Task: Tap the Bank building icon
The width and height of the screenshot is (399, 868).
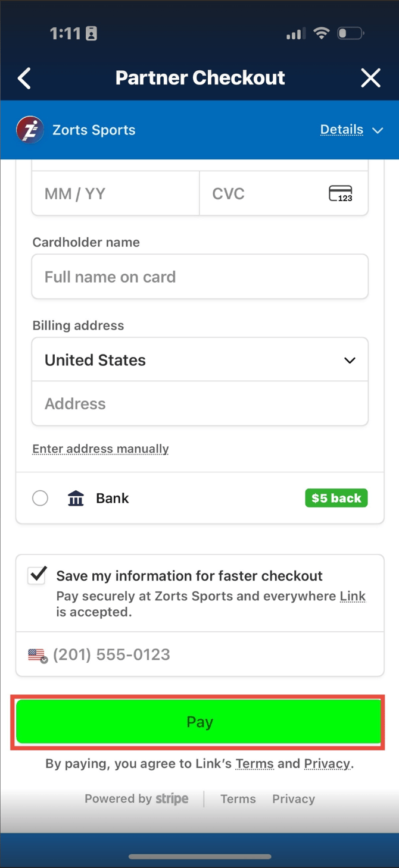Action: 76,499
